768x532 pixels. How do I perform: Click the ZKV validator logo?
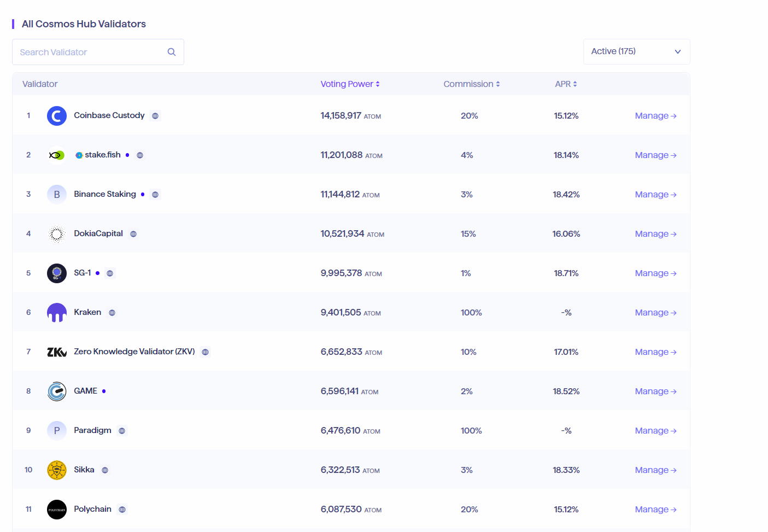click(57, 352)
